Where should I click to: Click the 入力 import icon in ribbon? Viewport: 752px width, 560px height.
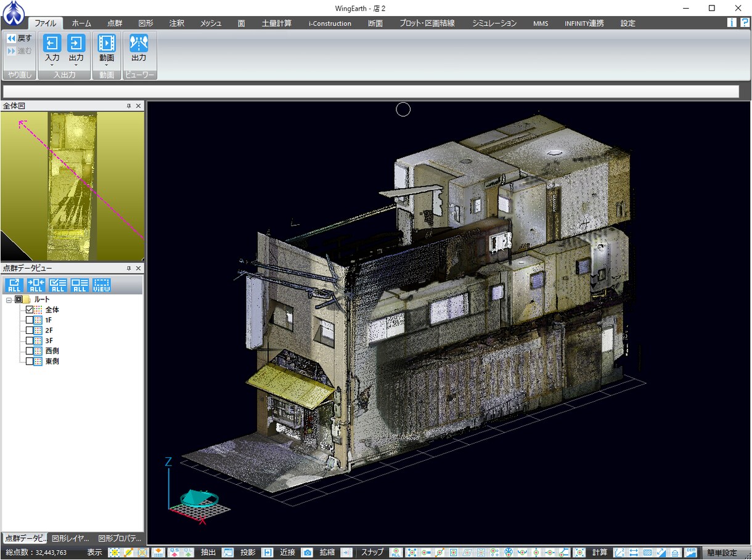pos(52,43)
